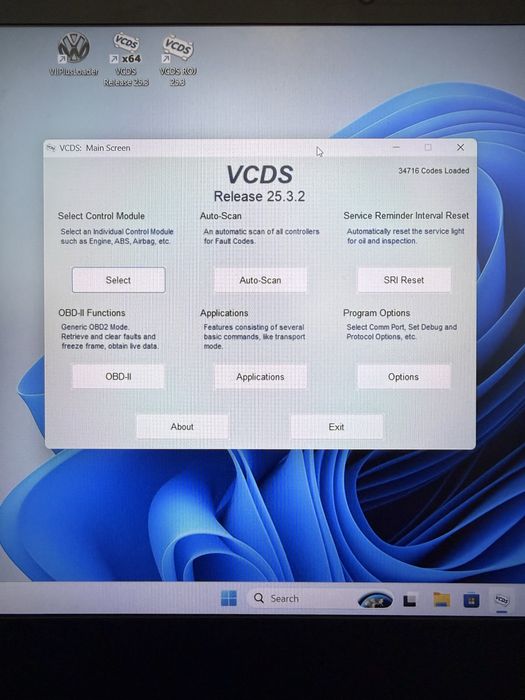Click the 'Program Options' heading

376,312
